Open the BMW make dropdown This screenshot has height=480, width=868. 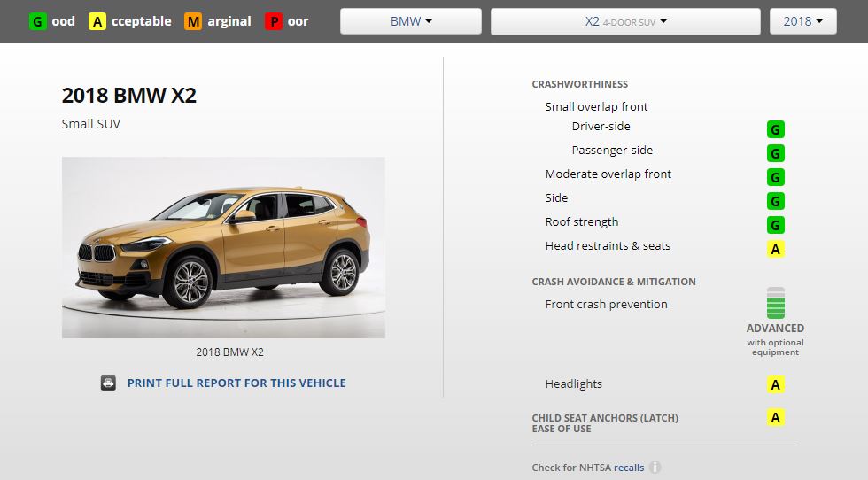411,21
